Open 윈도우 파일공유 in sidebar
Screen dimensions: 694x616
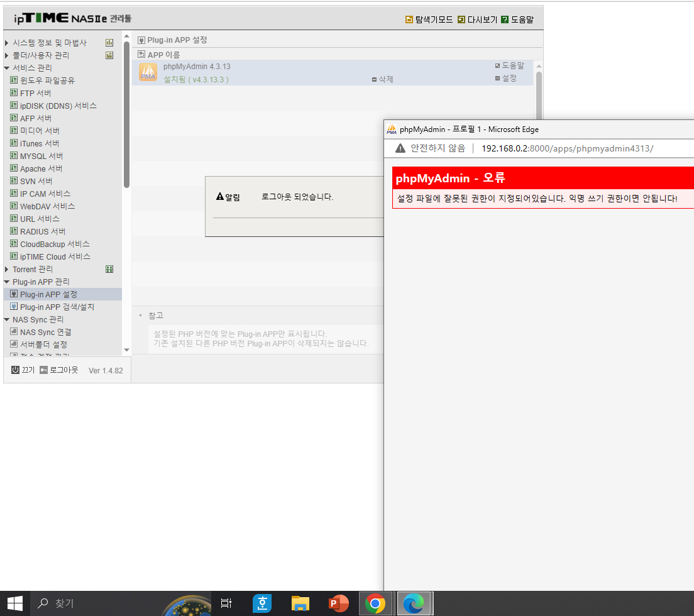point(43,80)
